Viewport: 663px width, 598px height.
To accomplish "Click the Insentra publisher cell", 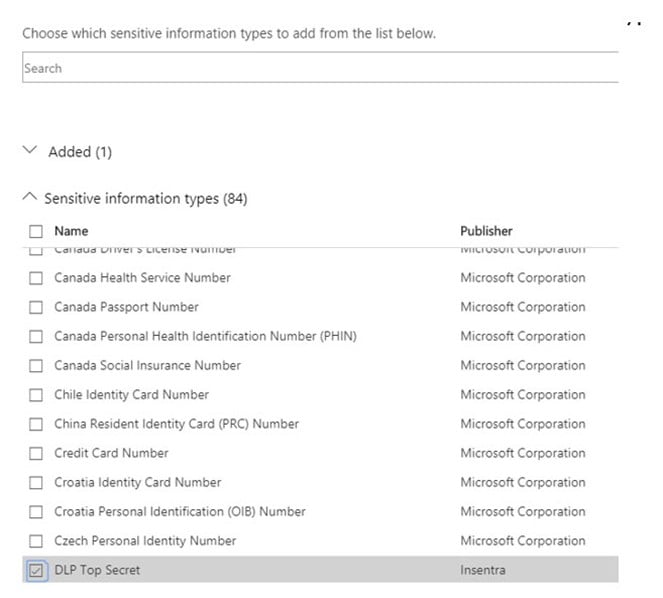I will (484, 570).
